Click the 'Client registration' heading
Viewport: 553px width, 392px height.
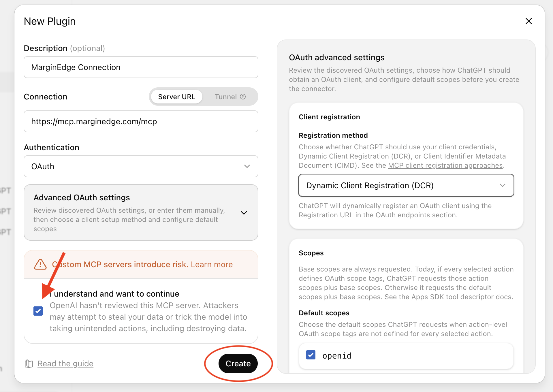coord(329,117)
